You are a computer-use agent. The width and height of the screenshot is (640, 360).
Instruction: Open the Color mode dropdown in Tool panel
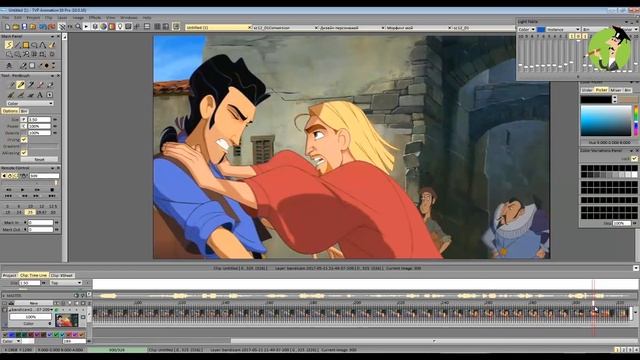(x=30, y=103)
